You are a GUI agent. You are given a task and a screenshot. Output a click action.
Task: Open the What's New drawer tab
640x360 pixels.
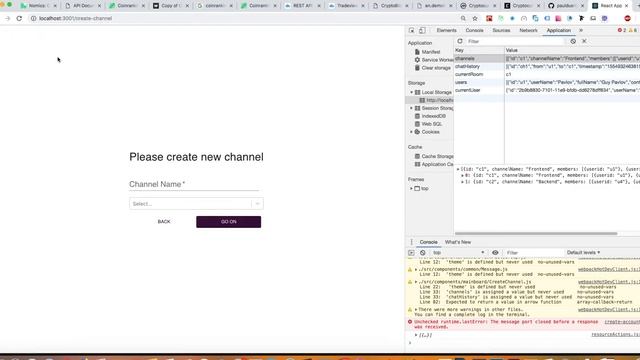[458, 242]
